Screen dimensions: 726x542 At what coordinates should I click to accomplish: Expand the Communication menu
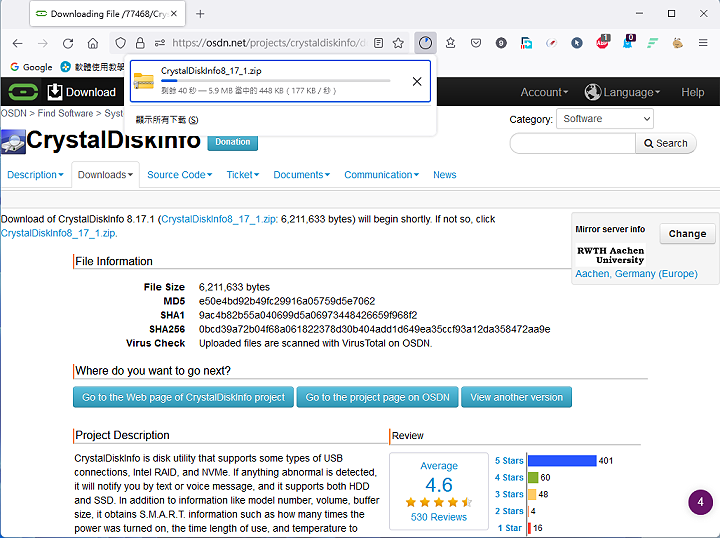[x=382, y=175]
